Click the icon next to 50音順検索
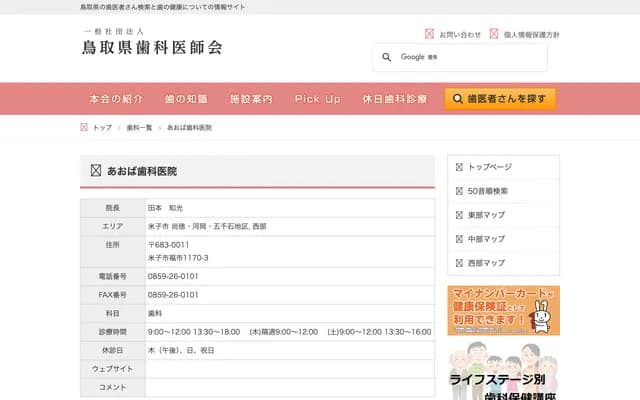The width and height of the screenshot is (640, 400). point(459,191)
